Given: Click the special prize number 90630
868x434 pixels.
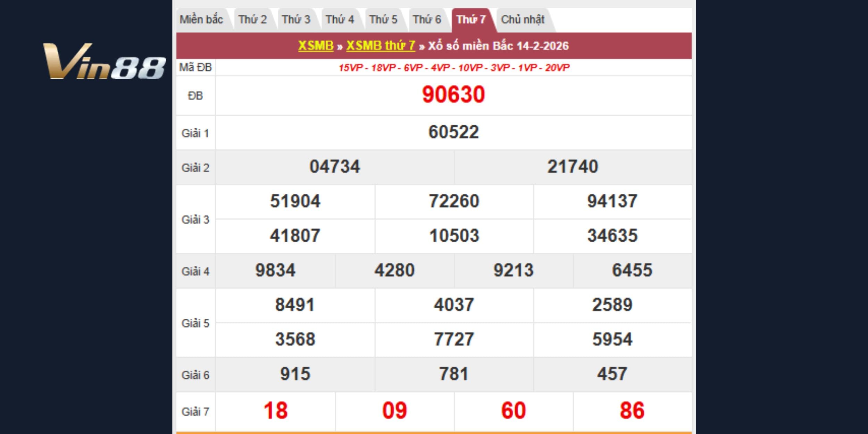Looking at the screenshot, I should pyautogui.click(x=453, y=95).
